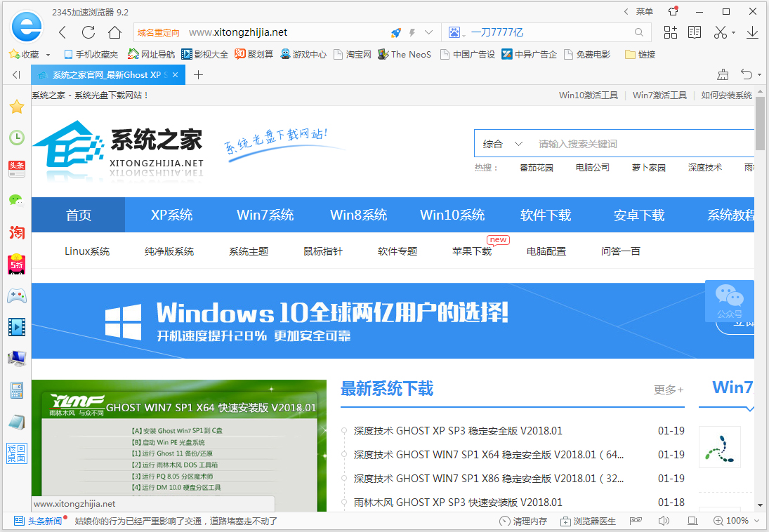Image resolution: width=769 pixels, height=532 pixels.
Task: Click the lightning bolt icon in address bar
Action: [x=412, y=33]
